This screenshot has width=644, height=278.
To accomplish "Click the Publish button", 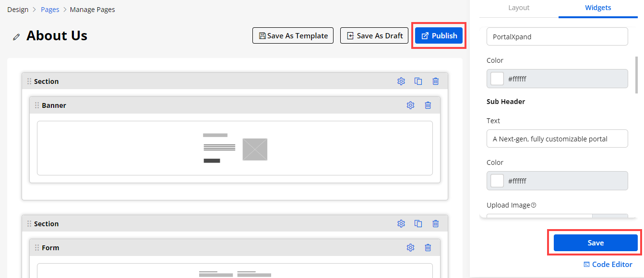I will 439,36.
